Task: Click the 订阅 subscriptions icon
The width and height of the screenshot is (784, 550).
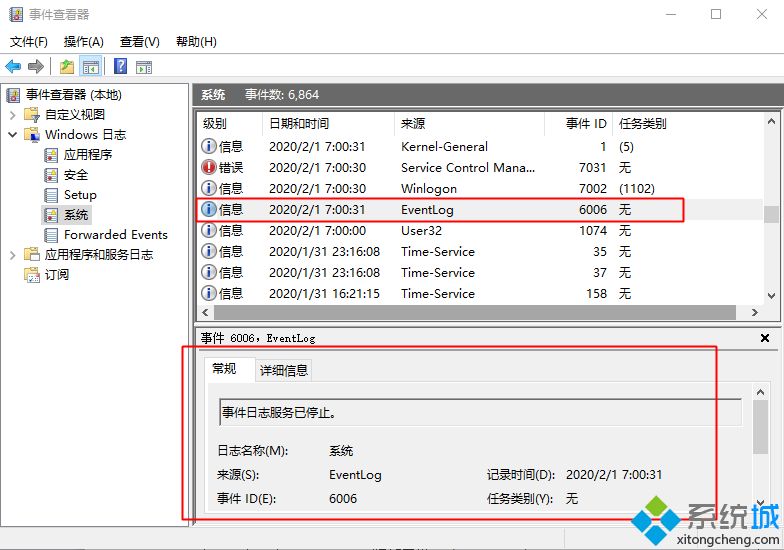Action: [32, 274]
